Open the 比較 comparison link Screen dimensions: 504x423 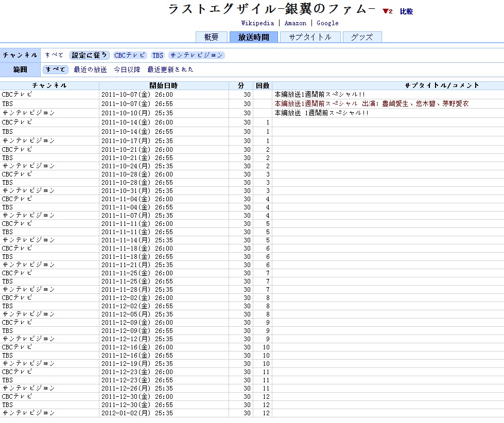tap(406, 11)
